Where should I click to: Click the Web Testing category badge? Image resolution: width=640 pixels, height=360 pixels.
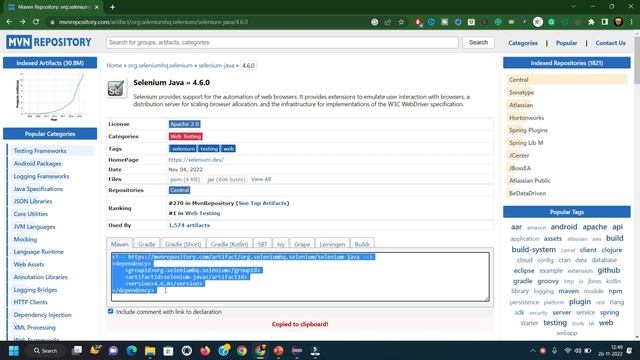point(186,136)
